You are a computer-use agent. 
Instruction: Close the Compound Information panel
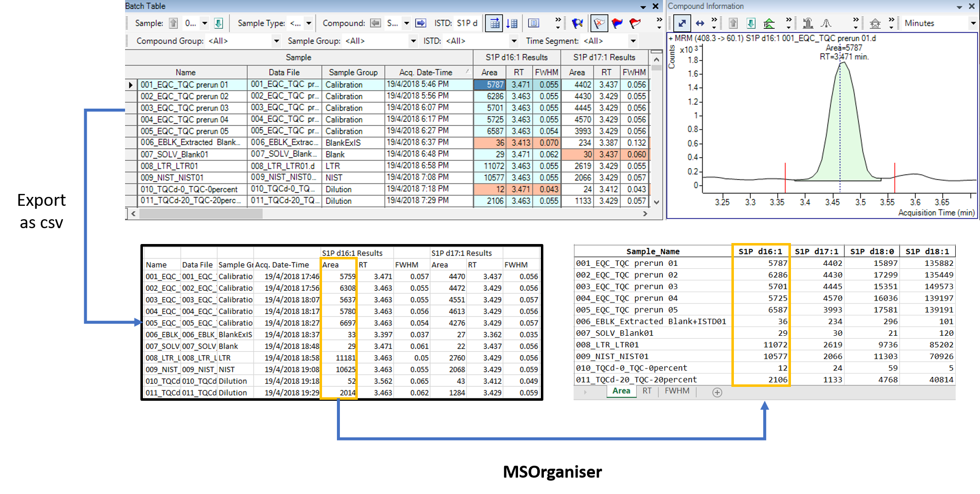972,6
